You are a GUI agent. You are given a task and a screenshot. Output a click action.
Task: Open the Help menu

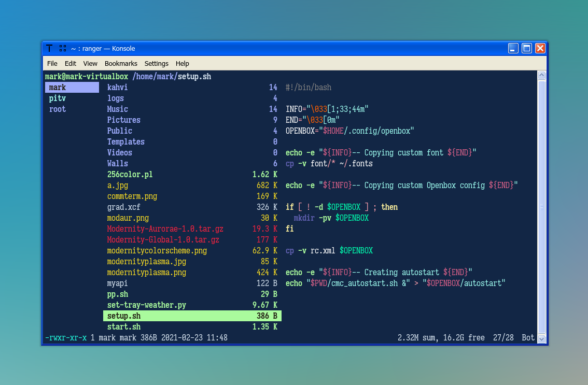(x=182, y=63)
